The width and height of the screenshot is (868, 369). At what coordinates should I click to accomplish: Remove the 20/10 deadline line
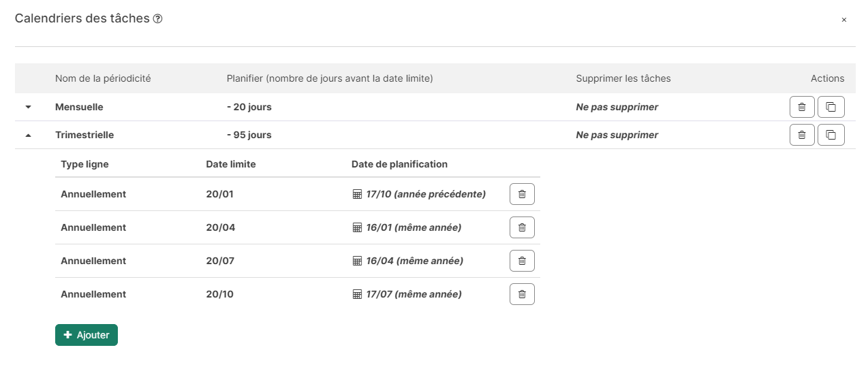[522, 294]
